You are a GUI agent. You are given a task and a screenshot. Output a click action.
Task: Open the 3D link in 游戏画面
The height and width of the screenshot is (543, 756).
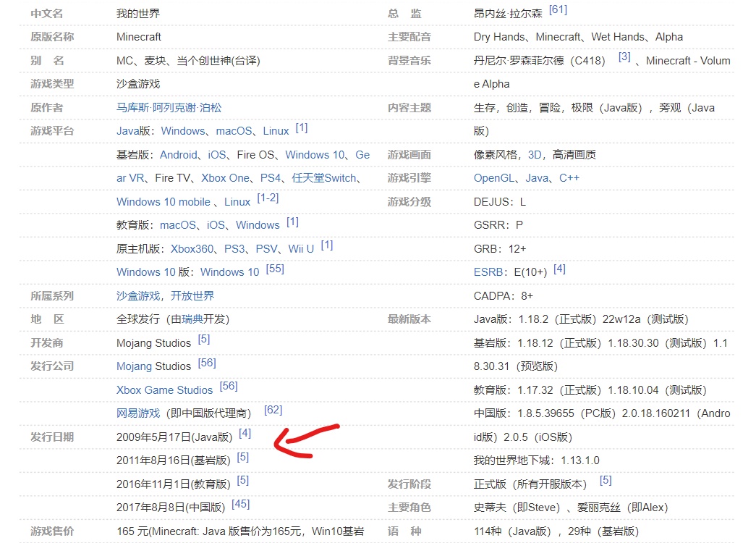pyautogui.click(x=535, y=155)
